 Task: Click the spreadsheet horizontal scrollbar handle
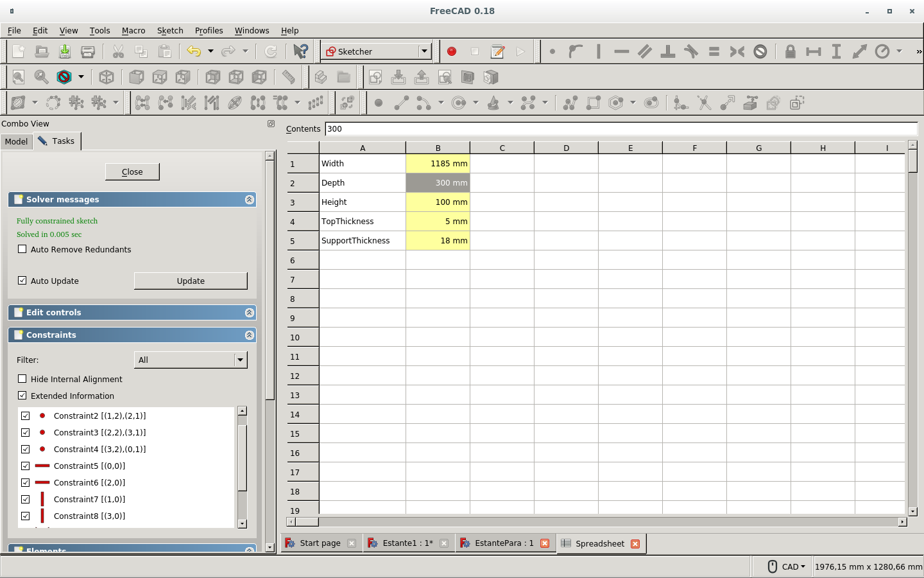coord(306,522)
